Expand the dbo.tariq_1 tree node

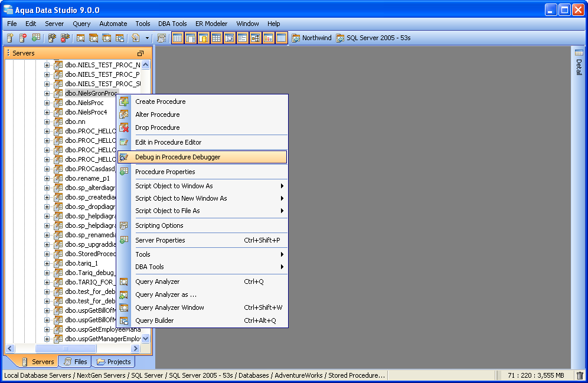[47, 263]
